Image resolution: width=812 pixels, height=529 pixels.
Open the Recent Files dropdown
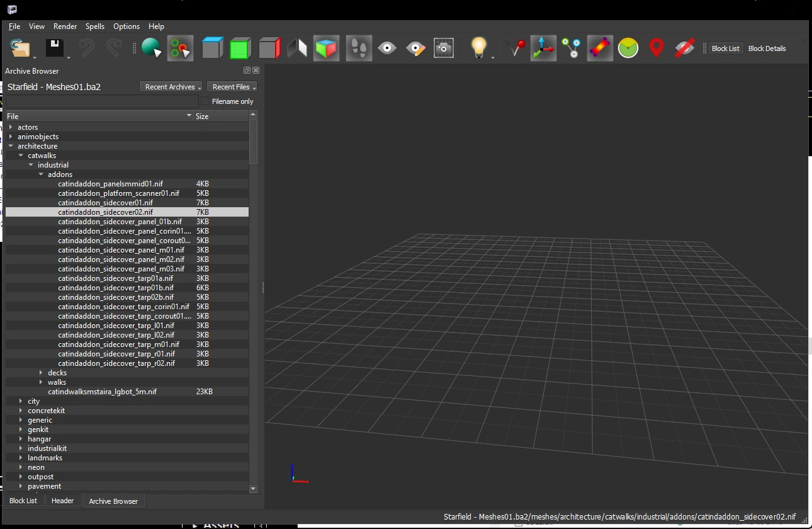(x=232, y=87)
